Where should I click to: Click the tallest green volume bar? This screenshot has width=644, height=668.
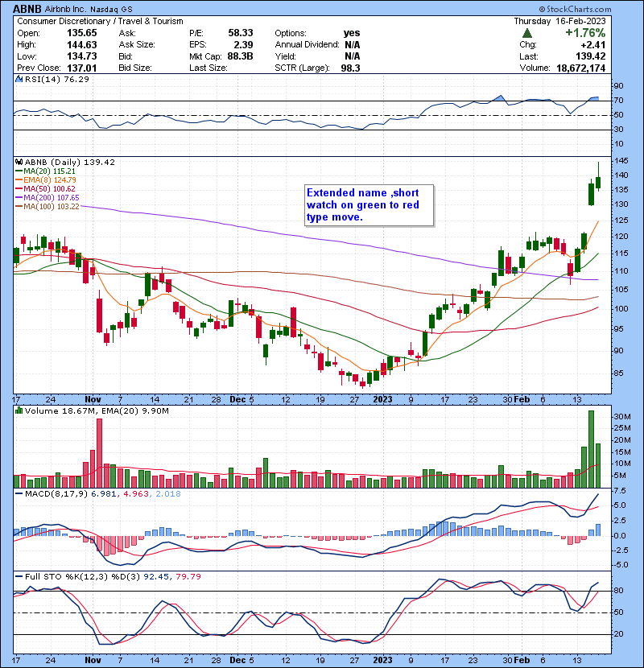(x=591, y=449)
